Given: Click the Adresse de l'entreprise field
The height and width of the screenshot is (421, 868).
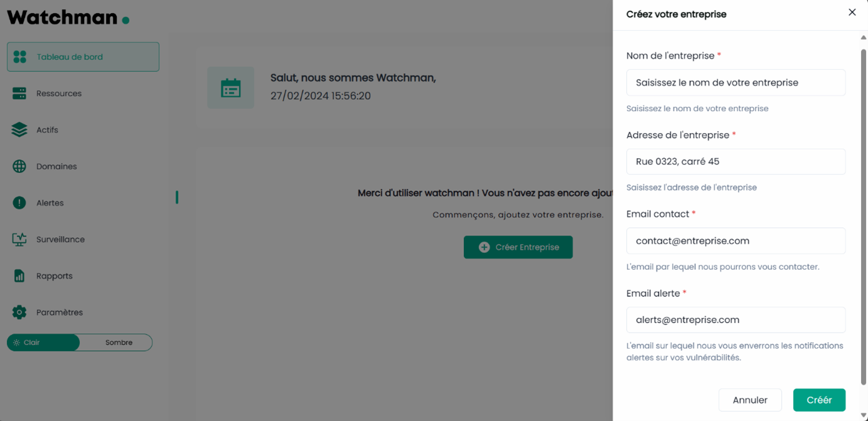Looking at the screenshot, I should (736, 162).
